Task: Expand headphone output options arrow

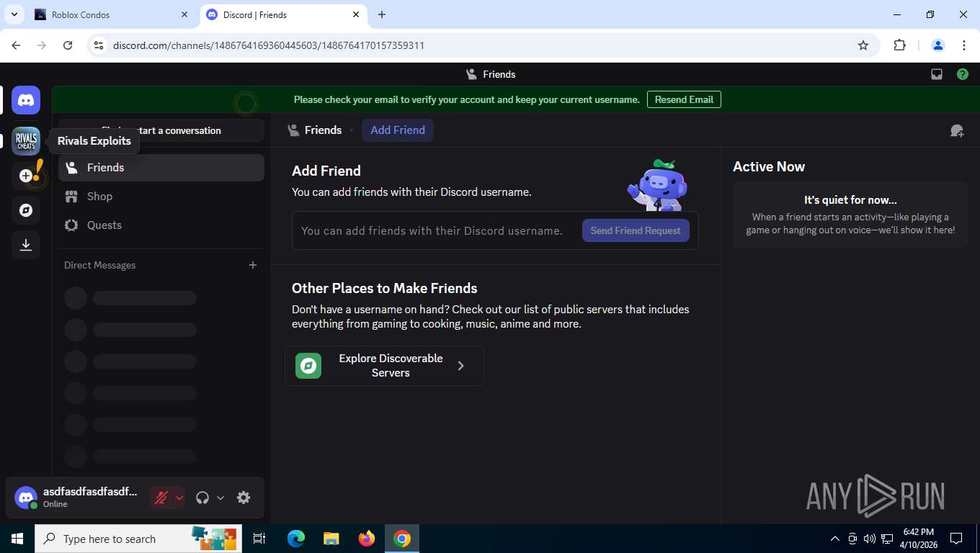Action: point(220,498)
